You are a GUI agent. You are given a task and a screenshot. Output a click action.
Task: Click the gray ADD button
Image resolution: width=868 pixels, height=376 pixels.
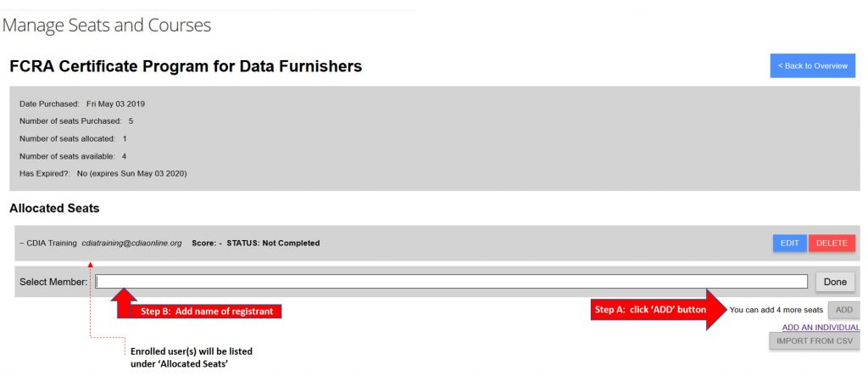click(843, 310)
